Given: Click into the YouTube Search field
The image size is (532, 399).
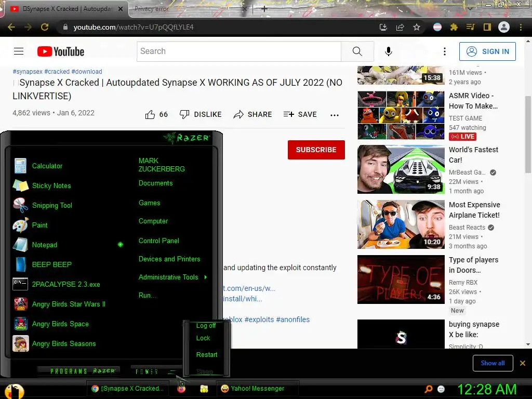Looking at the screenshot, I should (x=239, y=51).
